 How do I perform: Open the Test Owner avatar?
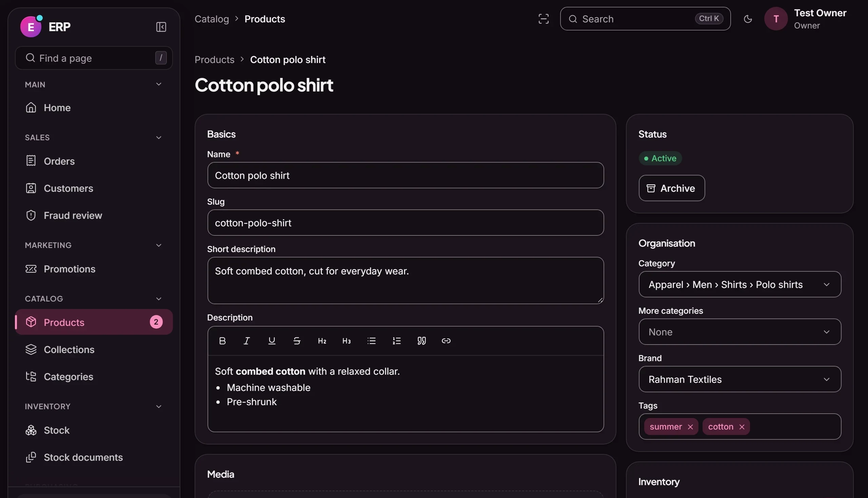click(x=776, y=19)
